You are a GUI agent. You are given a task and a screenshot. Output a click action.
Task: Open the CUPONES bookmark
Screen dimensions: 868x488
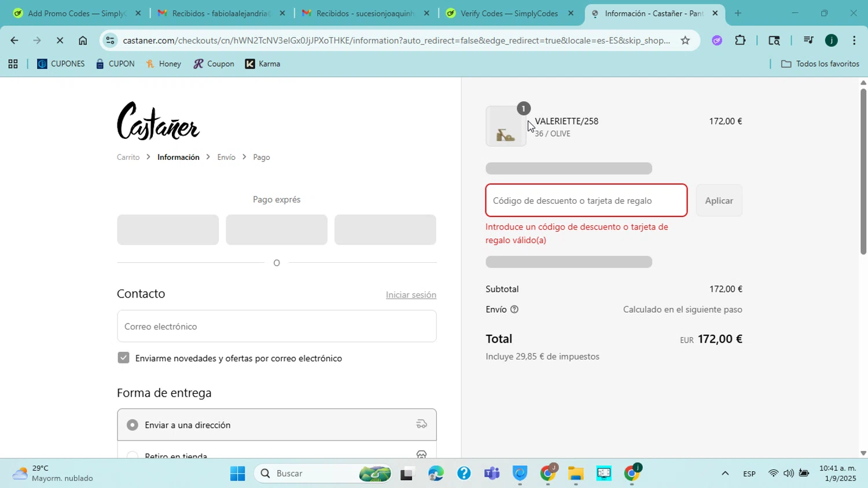click(x=61, y=64)
